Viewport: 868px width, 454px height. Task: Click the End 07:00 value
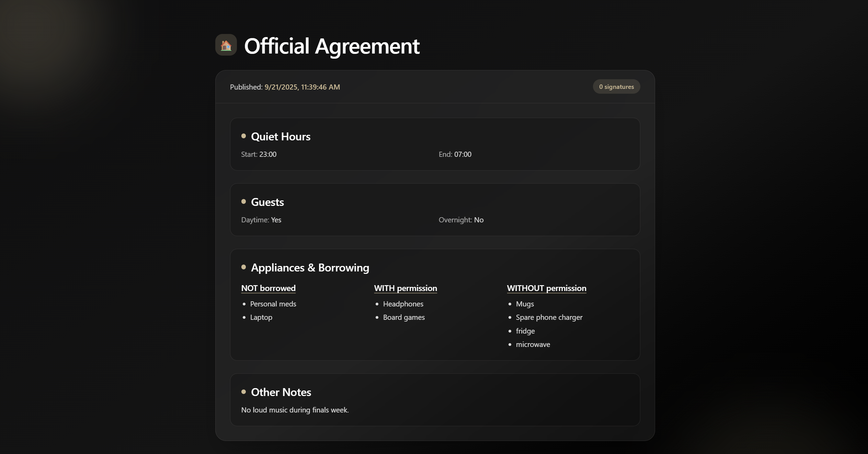click(x=462, y=154)
